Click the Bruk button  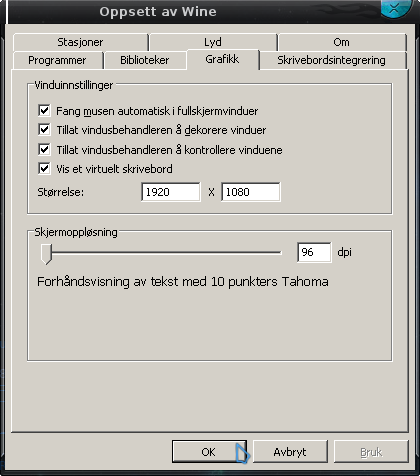[371, 452]
